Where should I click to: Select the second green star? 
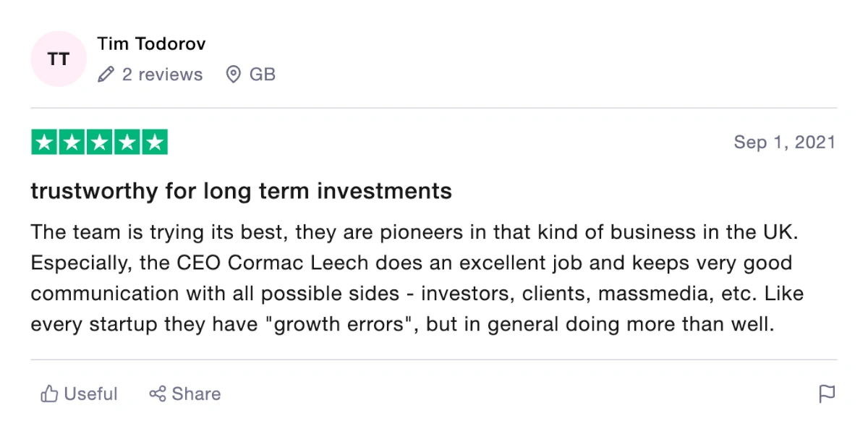point(72,142)
